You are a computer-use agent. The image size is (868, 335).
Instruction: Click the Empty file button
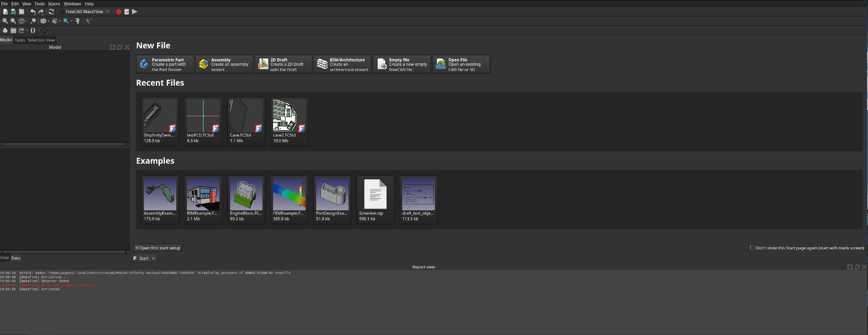tap(402, 64)
